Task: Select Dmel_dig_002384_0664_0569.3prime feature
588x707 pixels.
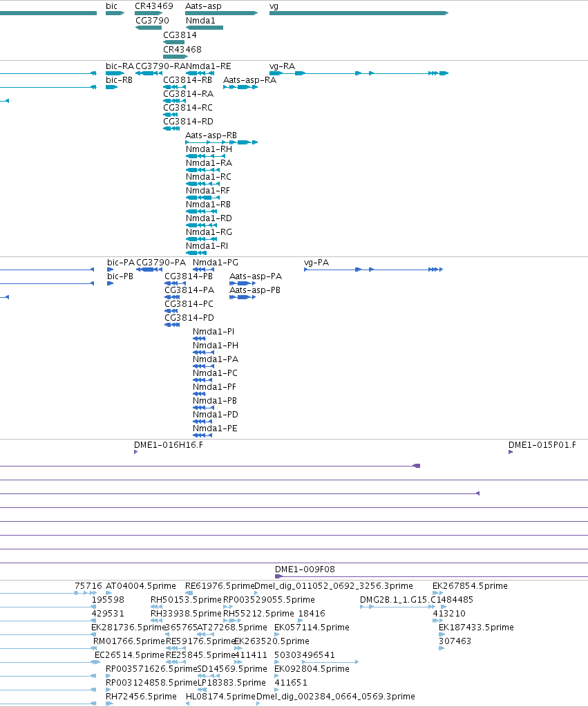Action: click(x=258, y=704)
